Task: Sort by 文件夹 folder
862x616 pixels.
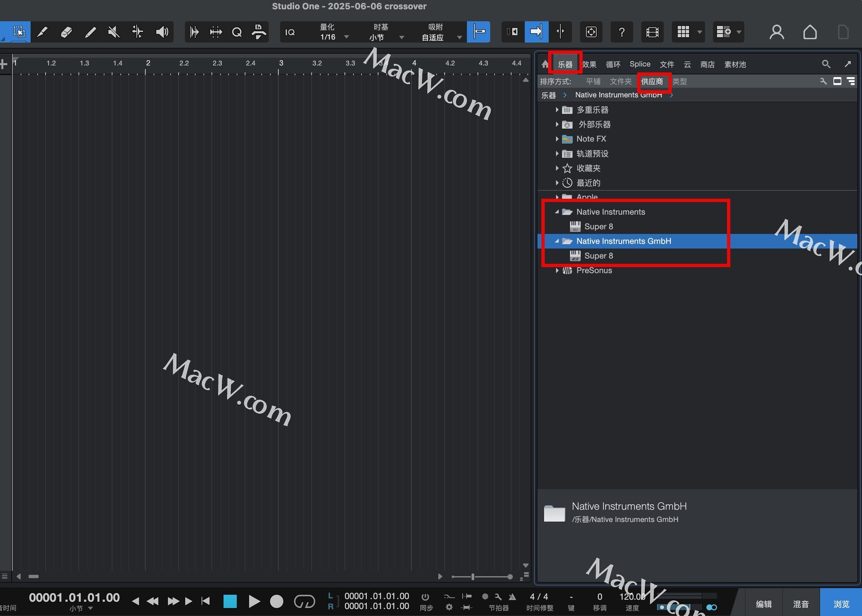Action: click(620, 81)
